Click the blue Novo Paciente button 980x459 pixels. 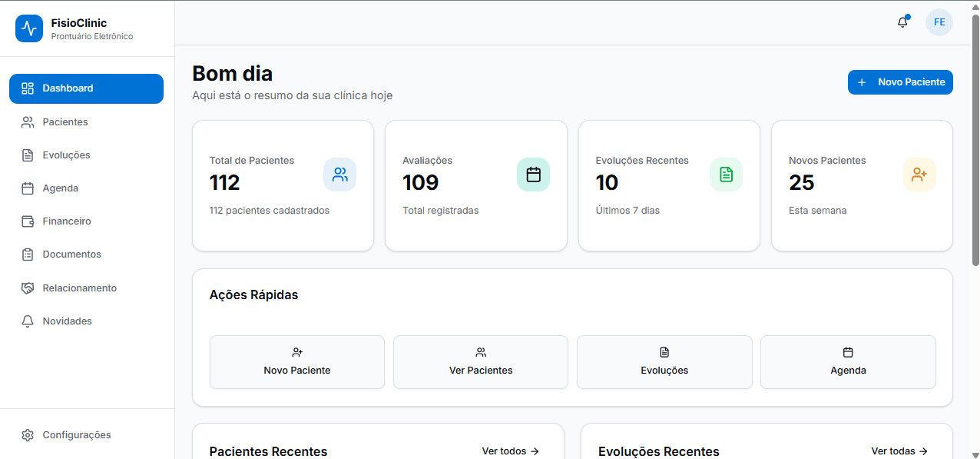pos(900,82)
